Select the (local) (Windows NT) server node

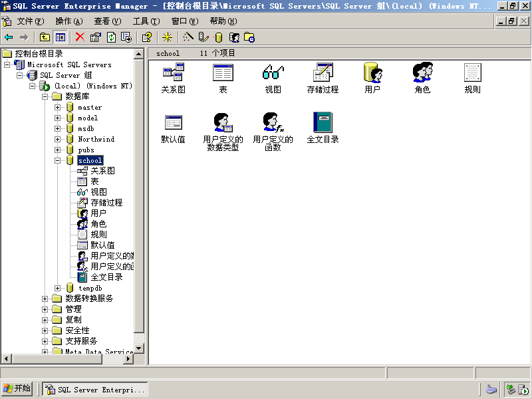(93, 86)
